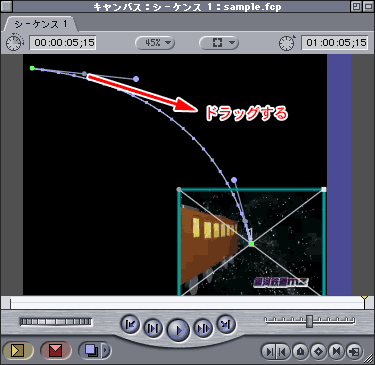Click the Match Frame button
The width and height of the screenshot is (375, 365).
click(x=353, y=351)
